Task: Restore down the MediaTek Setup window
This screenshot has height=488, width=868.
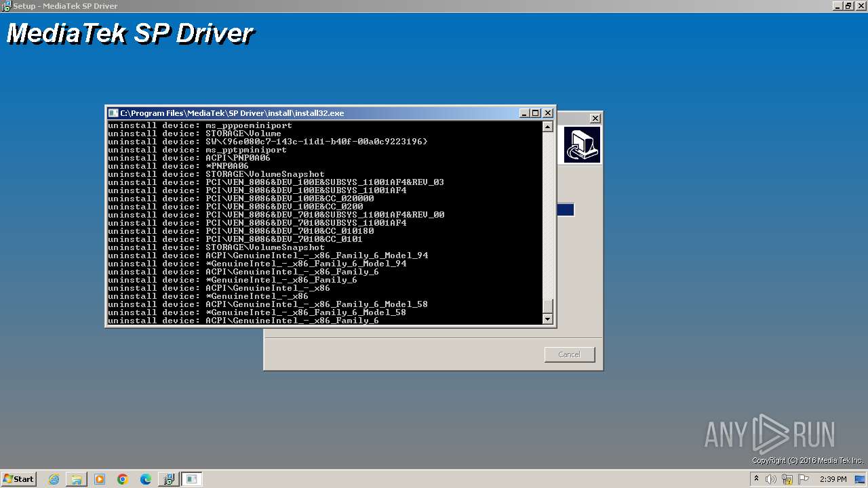Action: (x=848, y=5)
